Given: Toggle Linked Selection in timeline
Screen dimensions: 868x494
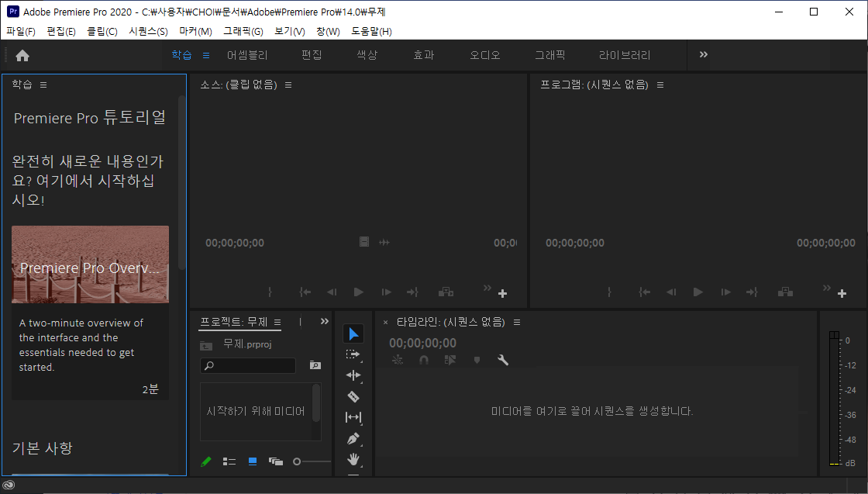Looking at the screenshot, I should click(x=450, y=360).
